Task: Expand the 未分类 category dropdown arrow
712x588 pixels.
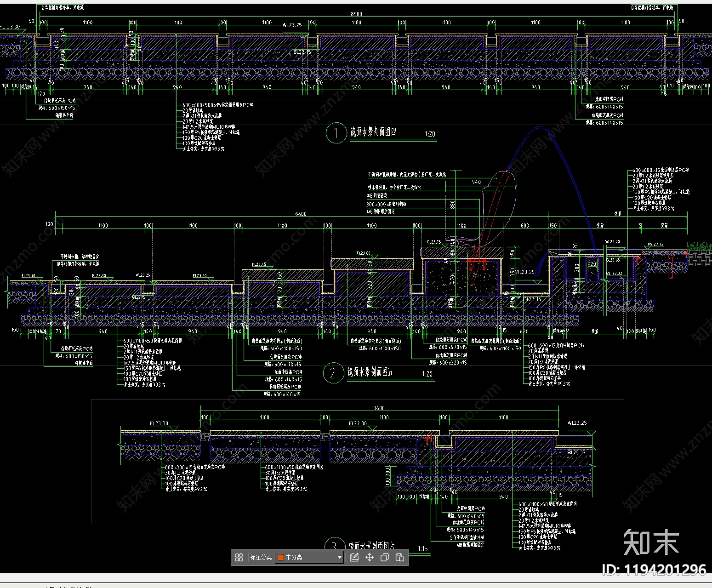Action: (x=340, y=557)
